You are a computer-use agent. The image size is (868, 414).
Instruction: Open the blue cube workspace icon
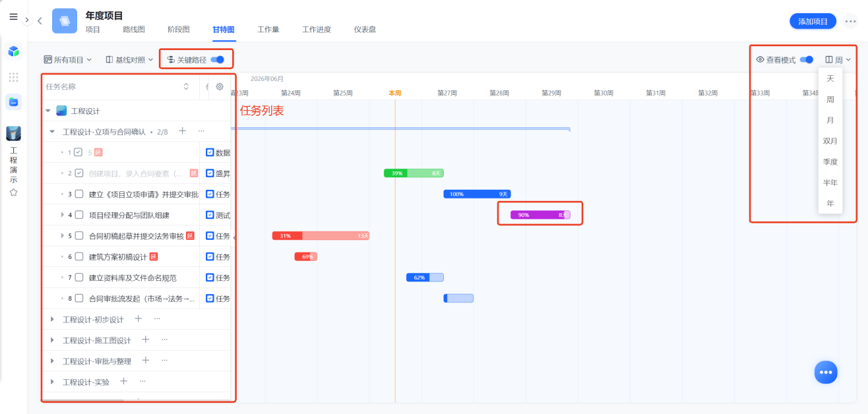click(x=13, y=51)
